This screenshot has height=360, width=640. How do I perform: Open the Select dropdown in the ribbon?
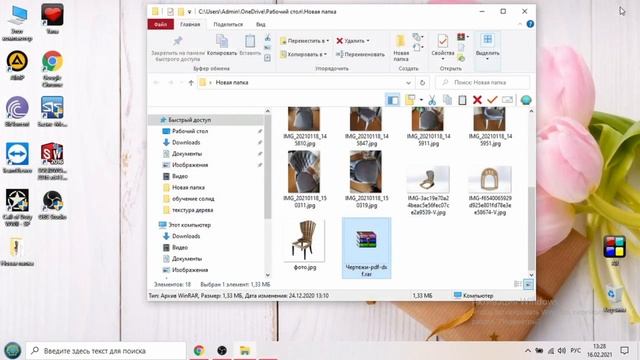[487, 48]
